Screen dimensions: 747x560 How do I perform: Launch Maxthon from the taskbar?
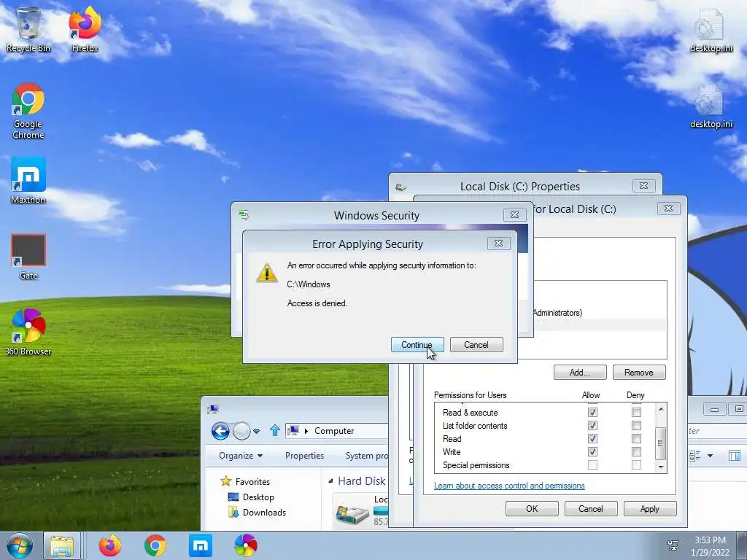coord(201,545)
